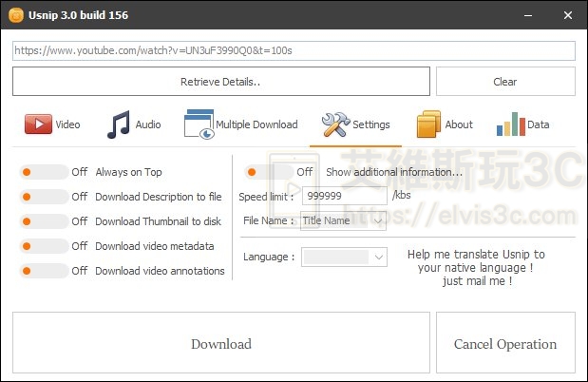Click the Audio music note icon
The image size is (588, 382).
point(119,124)
